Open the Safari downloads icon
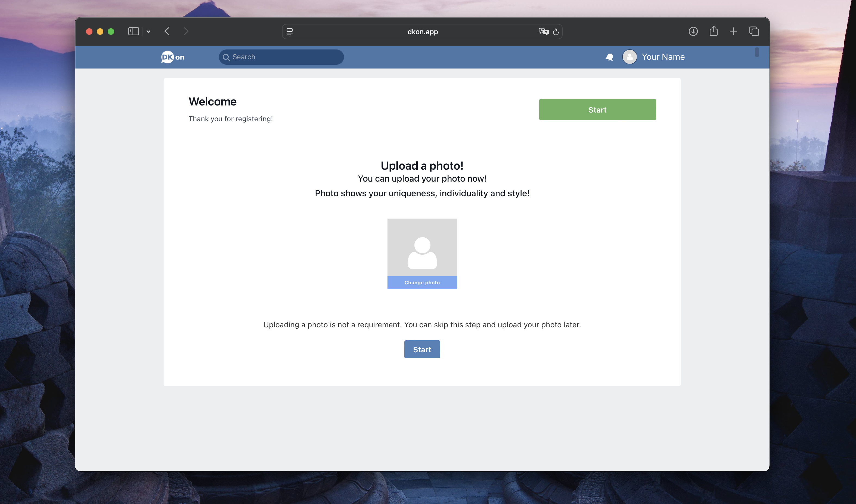 pyautogui.click(x=693, y=32)
